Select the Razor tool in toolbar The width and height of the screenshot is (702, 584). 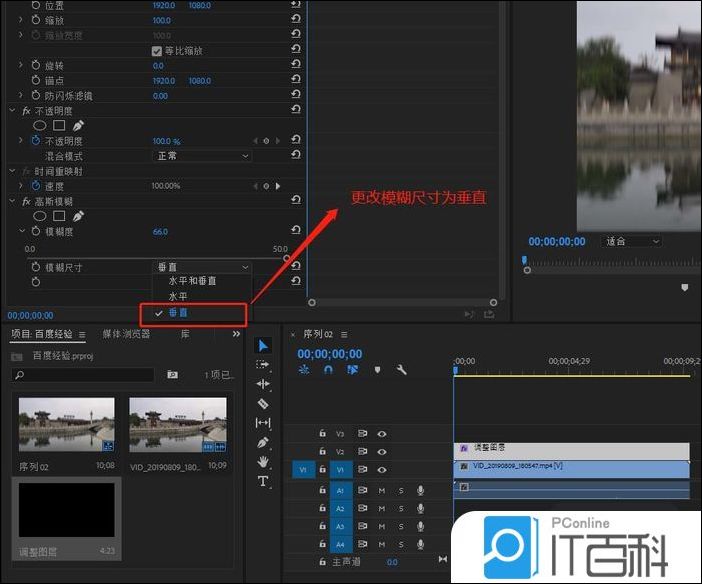[263, 404]
